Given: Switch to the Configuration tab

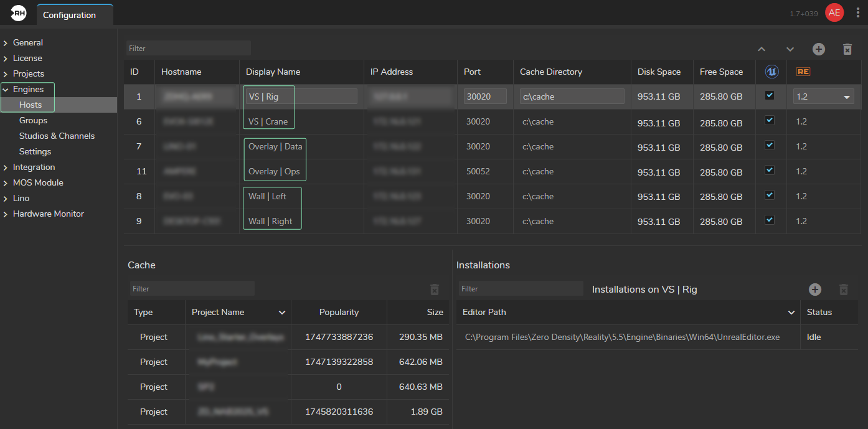Looking at the screenshot, I should 69,15.
